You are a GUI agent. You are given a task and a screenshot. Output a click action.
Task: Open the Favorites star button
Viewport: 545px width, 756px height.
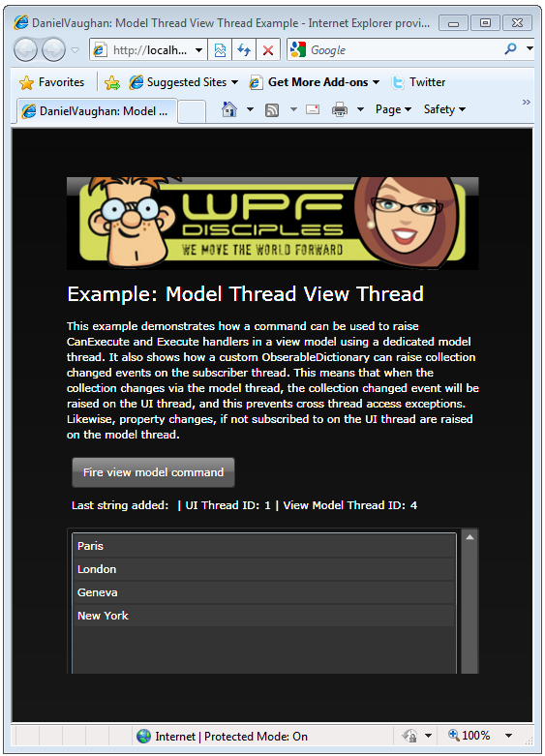[x=51, y=82]
